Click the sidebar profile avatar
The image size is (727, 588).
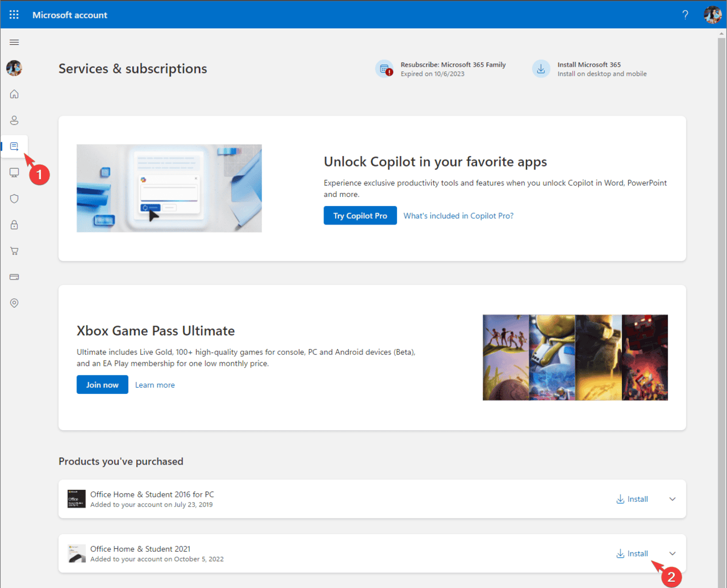tap(14, 68)
